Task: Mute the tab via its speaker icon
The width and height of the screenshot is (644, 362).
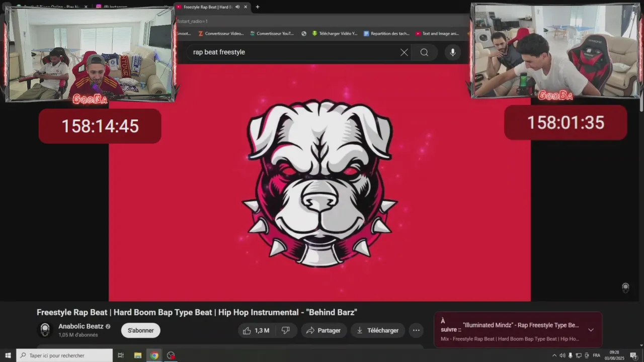Action: tap(237, 7)
